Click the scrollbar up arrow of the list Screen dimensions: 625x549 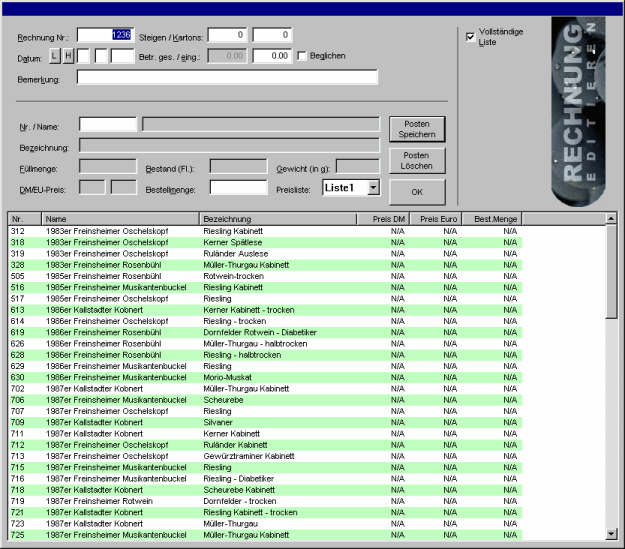[x=611, y=218]
